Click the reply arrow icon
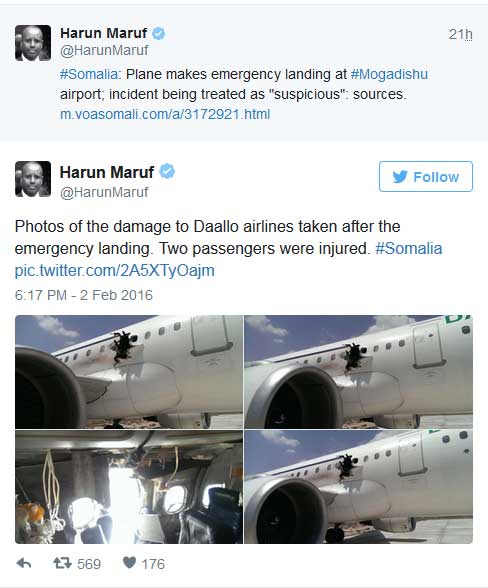488x588 pixels. (24, 563)
